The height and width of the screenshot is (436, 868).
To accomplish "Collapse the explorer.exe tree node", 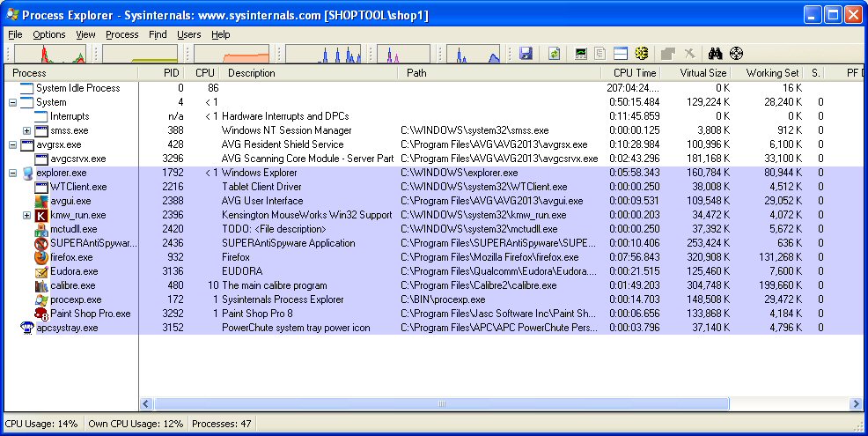I will tap(12, 173).
